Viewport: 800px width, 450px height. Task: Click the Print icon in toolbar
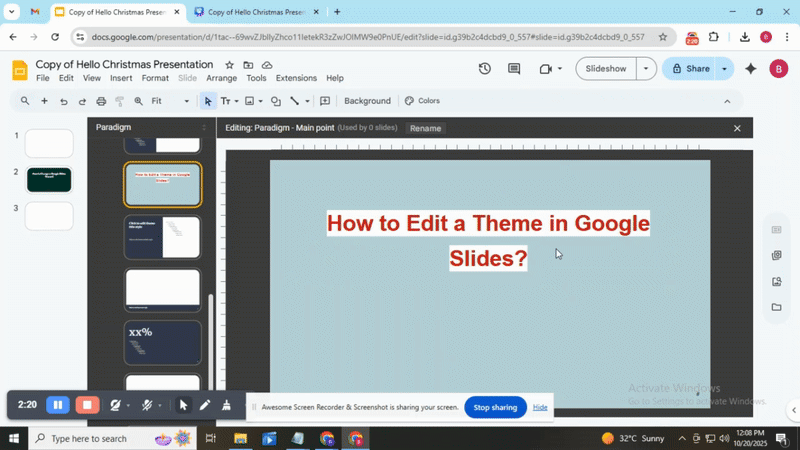pyautogui.click(x=101, y=101)
